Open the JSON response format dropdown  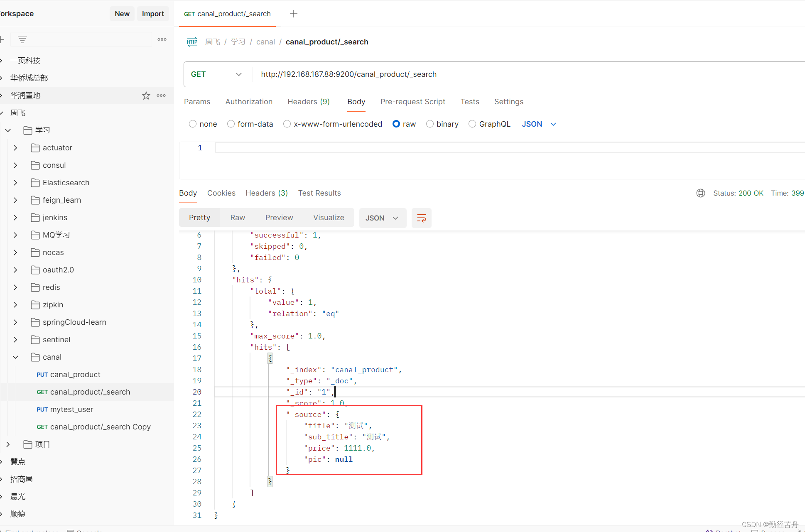point(382,218)
